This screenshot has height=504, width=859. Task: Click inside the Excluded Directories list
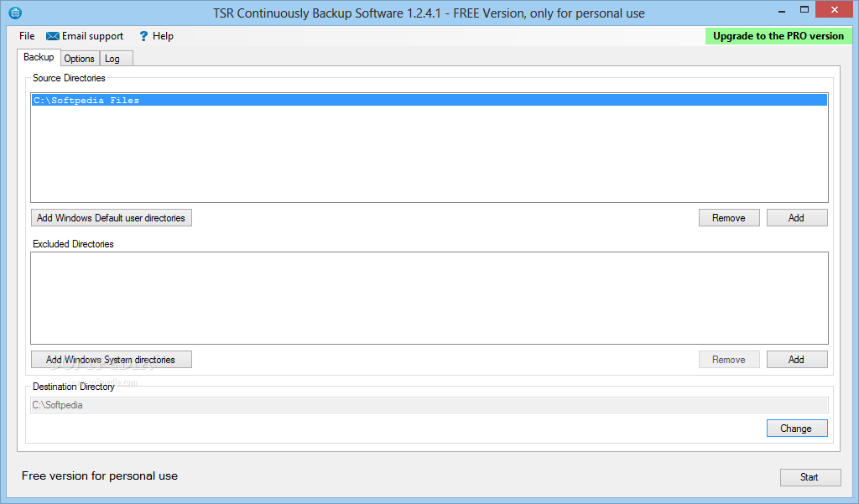point(429,298)
